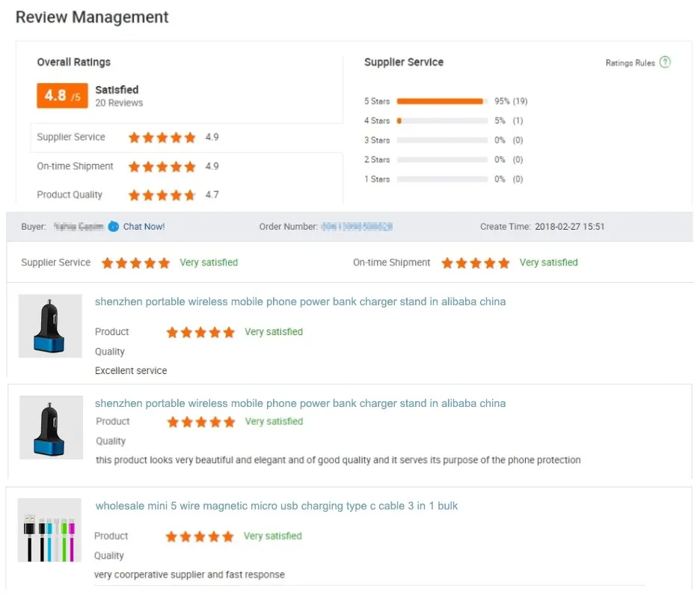
Task: Click the '20 Reviews' text
Action: [x=119, y=103]
